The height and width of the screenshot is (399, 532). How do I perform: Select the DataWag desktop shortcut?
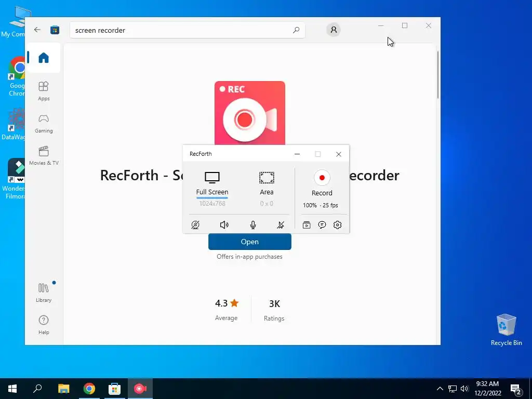(x=14, y=124)
